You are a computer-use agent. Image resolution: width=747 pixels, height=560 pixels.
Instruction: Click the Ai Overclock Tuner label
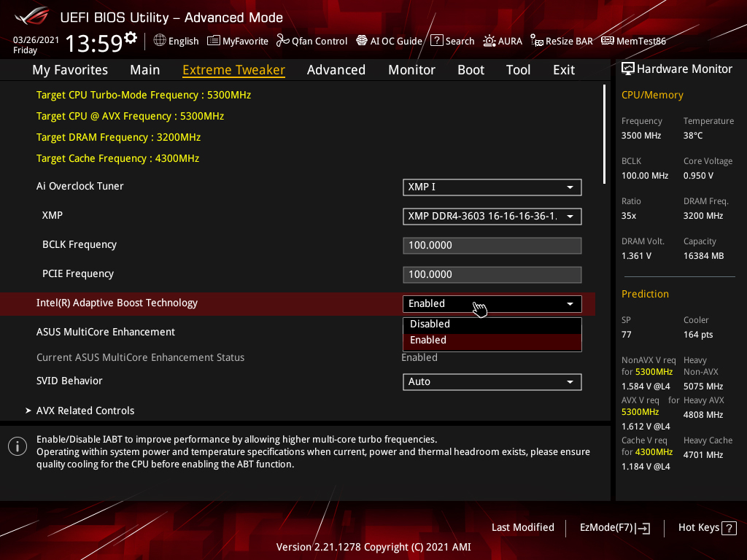tap(80, 186)
